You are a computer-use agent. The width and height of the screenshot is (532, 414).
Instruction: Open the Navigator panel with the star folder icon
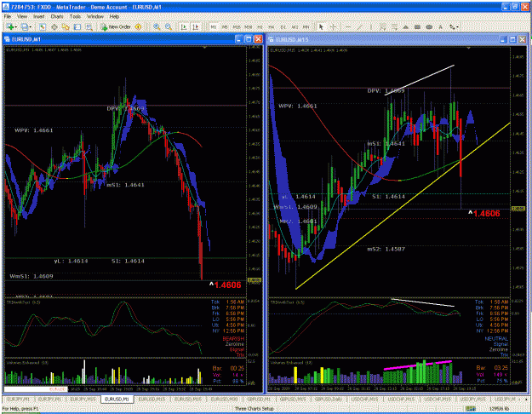66,26
